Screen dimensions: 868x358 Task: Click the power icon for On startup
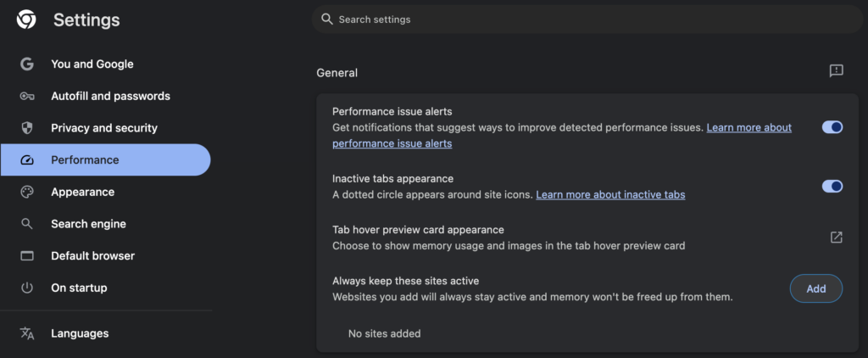(27, 288)
